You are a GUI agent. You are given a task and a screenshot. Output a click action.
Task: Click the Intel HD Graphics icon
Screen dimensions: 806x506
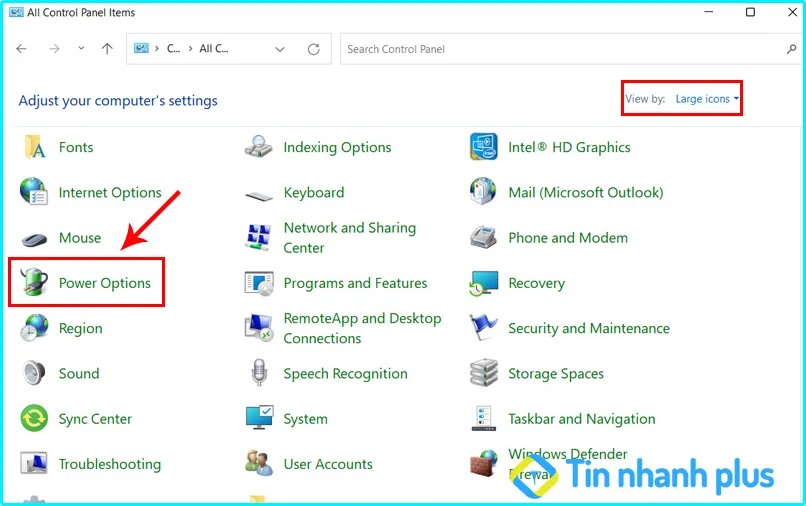click(x=484, y=147)
